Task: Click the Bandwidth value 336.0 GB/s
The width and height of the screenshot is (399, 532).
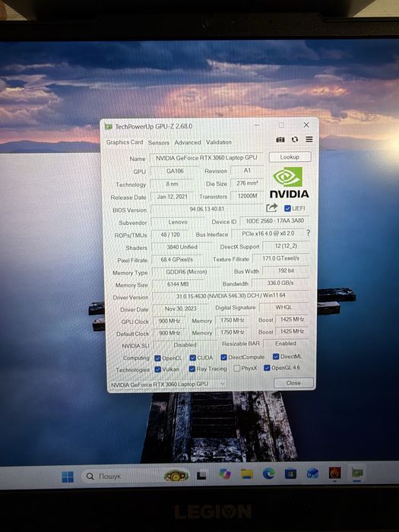Action: click(280, 283)
